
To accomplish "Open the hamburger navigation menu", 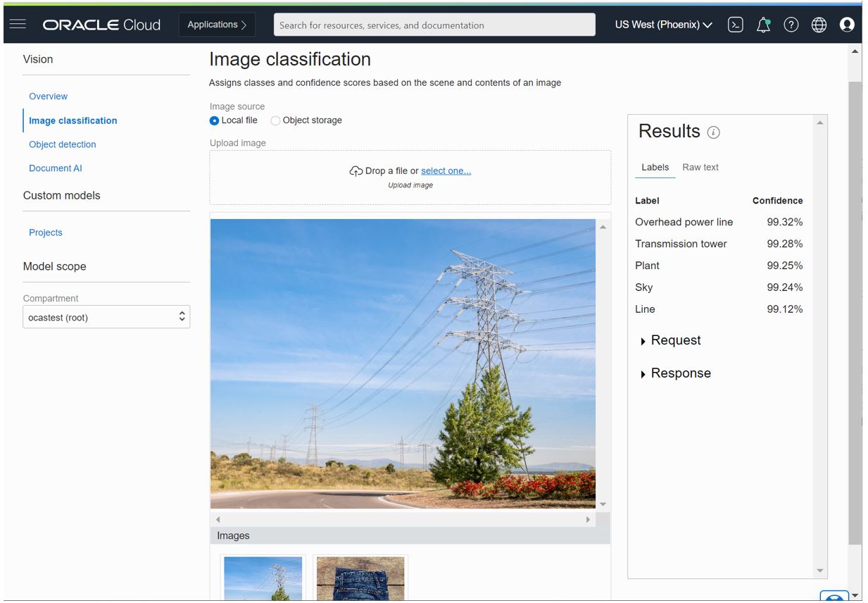I will (x=18, y=25).
